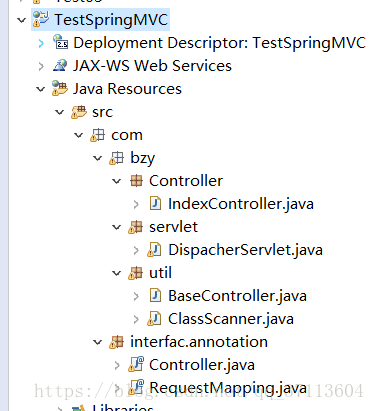
Task: Select BaseController.java file name
Action: [x=237, y=296]
